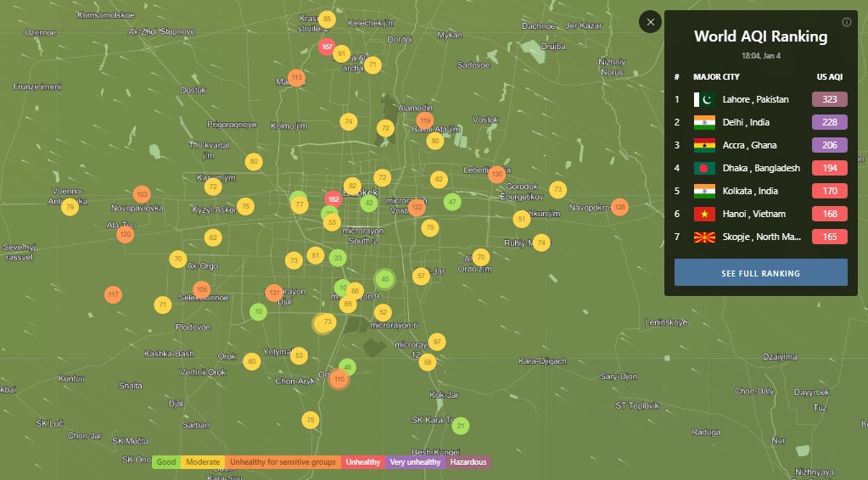Select Lahore, Pakistan in the ranking list
The width and height of the screenshot is (868, 480).
click(x=755, y=99)
